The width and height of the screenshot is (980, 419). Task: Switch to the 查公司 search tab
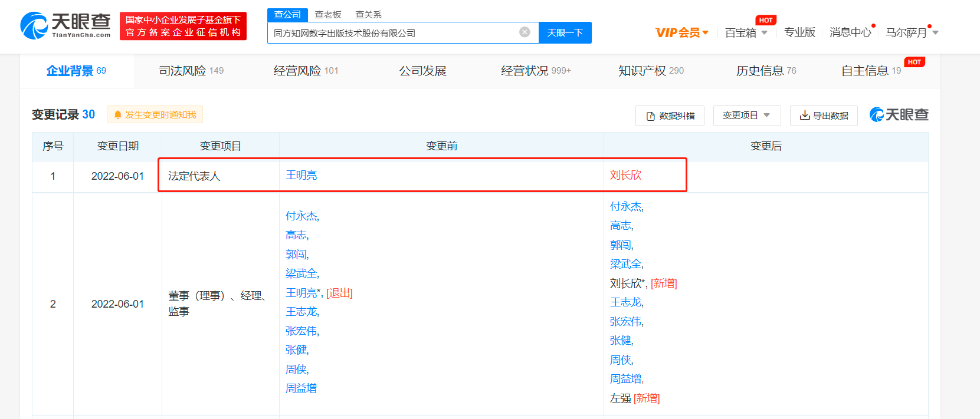(287, 14)
